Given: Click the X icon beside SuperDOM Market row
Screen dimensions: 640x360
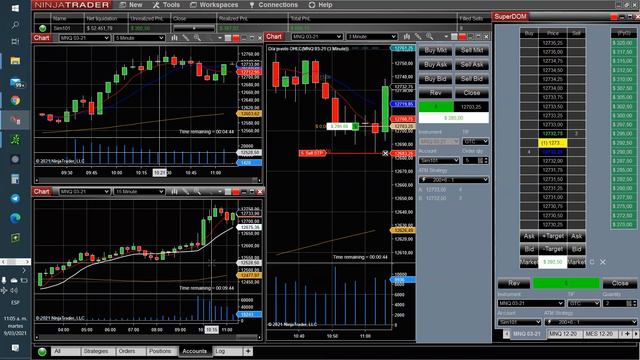Looking at the screenshot, I should pyautogui.click(x=603, y=262).
